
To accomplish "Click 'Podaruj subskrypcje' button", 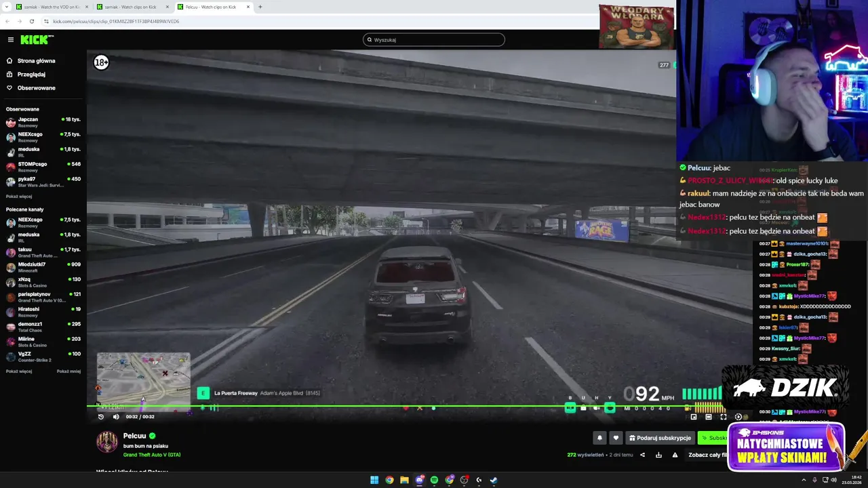I will tap(659, 438).
